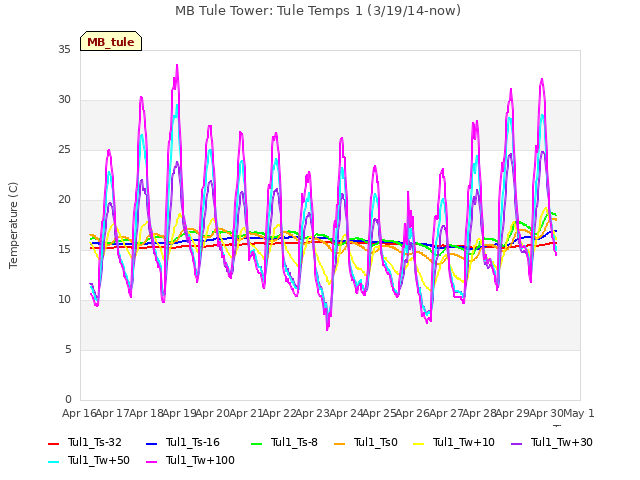The width and height of the screenshot is (640, 480).
Task: Click the Tul1_Tw+50 legend label
Action: [x=99, y=460]
